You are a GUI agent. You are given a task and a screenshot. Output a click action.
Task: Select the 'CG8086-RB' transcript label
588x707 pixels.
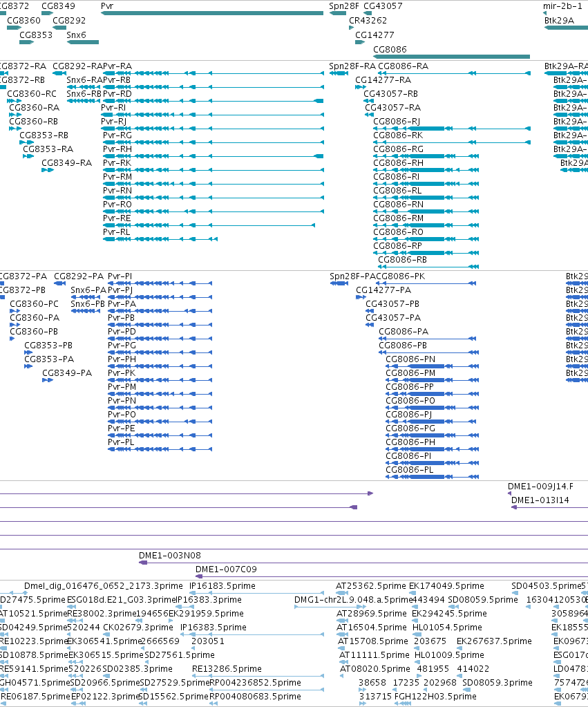tap(402, 259)
